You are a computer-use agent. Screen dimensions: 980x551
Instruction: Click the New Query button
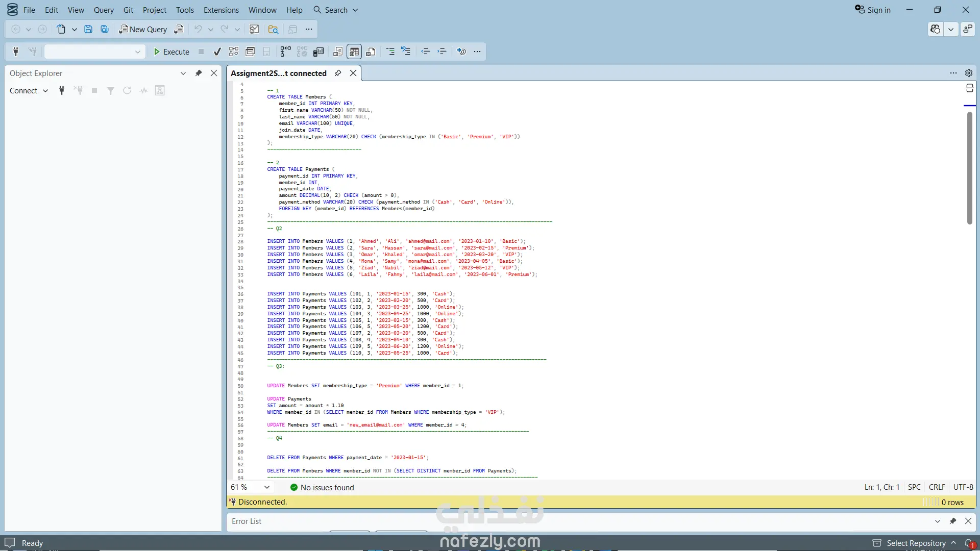(143, 29)
